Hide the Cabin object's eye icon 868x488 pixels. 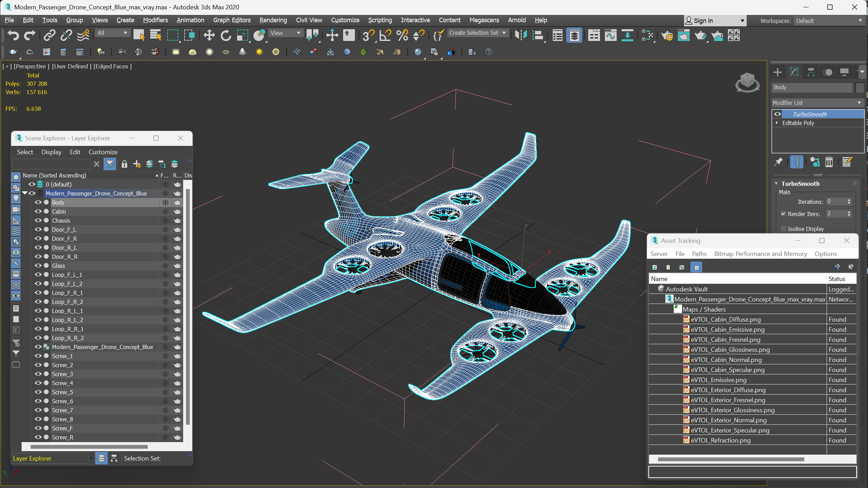tap(38, 212)
